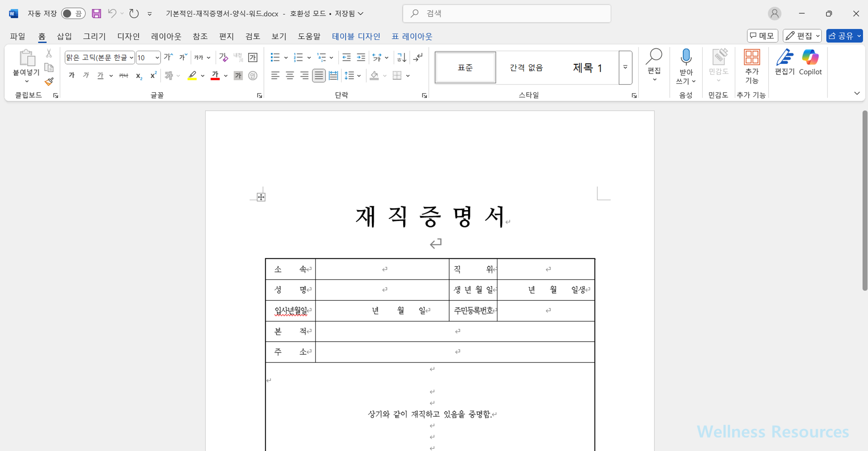This screenshot has width=868, height=451.
Task: Apply the 표준 style
Action: (465, 67)
